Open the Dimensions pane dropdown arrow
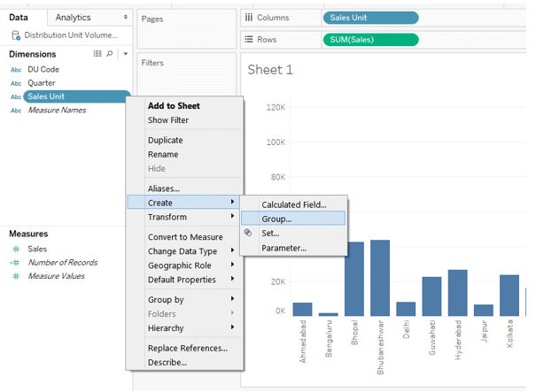536x392 pixels. click(x=126, y=54)
